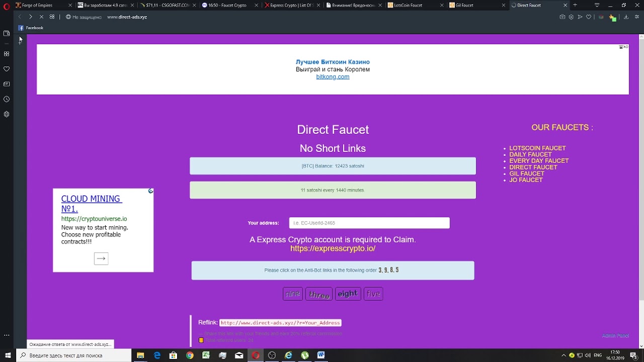This screenshot has height=362, width=644.
Task: Select the Reflink URL text
Action: coord(280,323)
